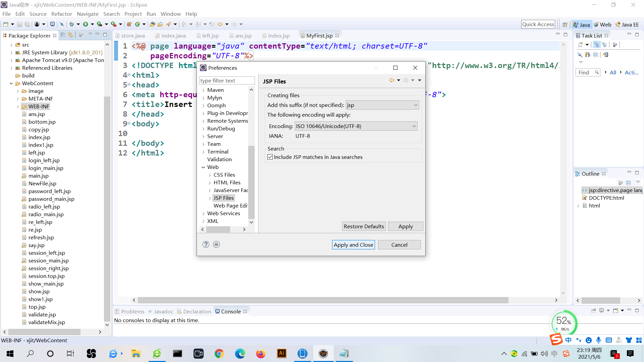The width and height of the screenshot is (644, 362).
Task: Uncheck Include JSP matches in Java searches
Action: (270, 157)
